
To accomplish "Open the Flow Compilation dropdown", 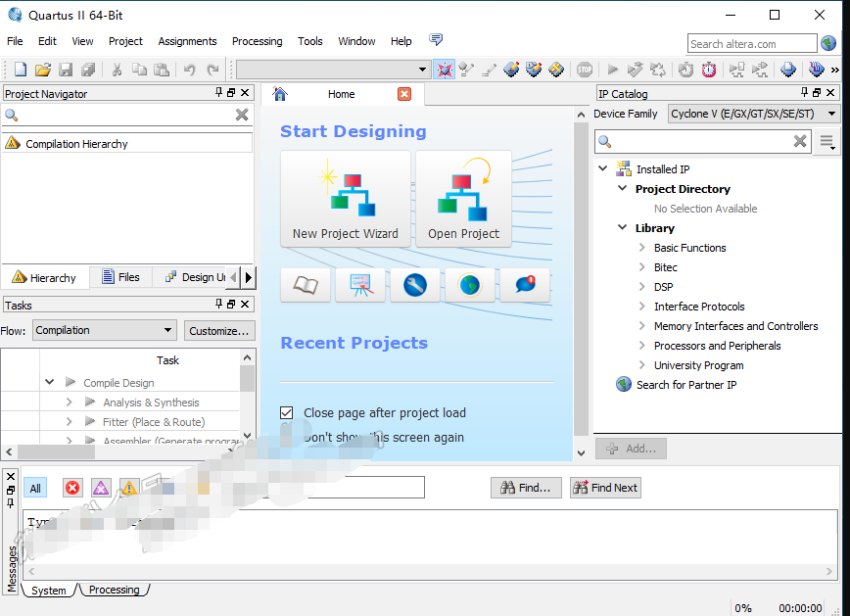I will tap(104, 330).
